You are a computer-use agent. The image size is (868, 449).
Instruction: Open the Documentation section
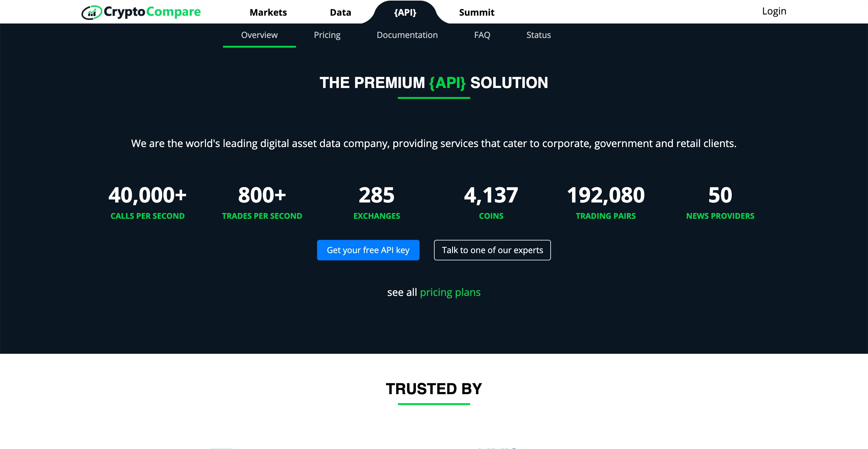click(x=407, y=34)
